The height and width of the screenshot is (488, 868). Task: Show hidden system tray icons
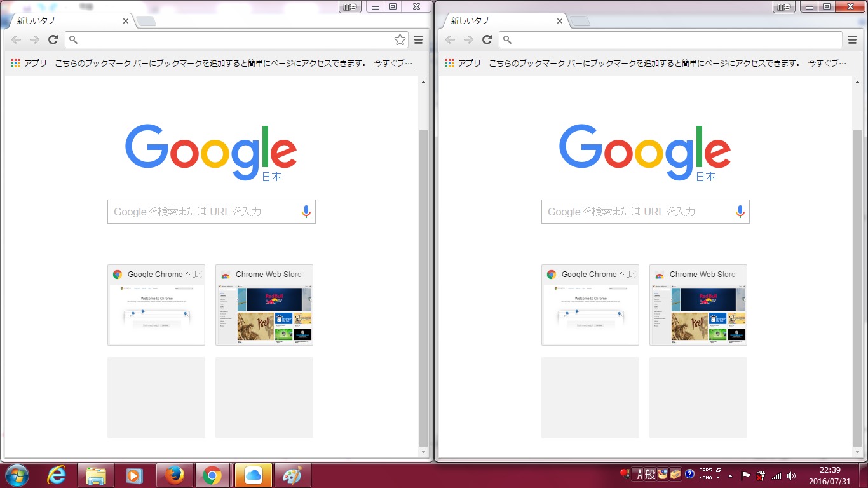pyautogui.click(x=730, y=475)
